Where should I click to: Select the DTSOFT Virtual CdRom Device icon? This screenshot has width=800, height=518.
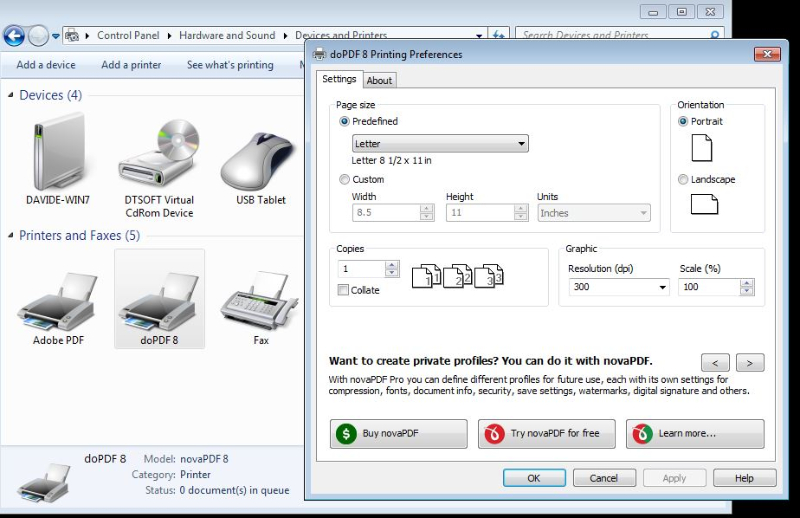pyautogui.click(x=159, y=155)
